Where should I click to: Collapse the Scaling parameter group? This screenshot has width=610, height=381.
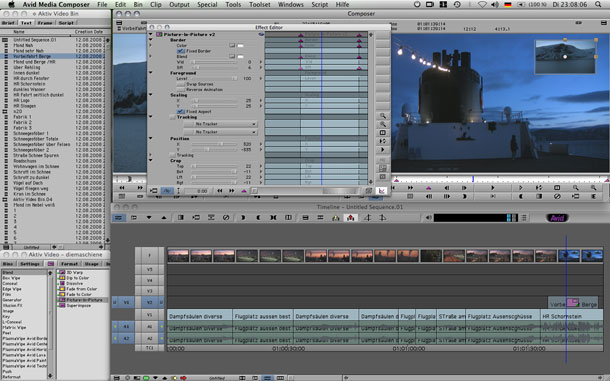tap(151, 95)
